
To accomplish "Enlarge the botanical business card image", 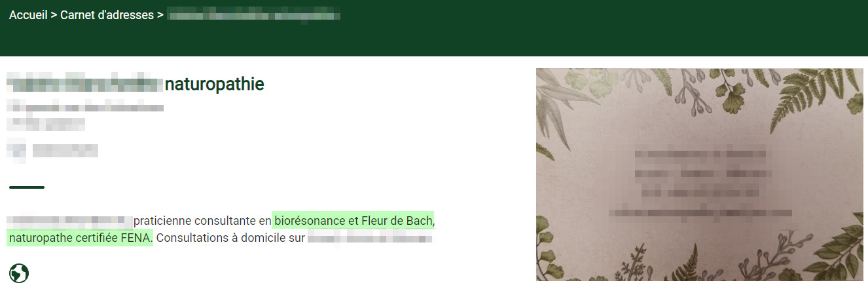I will [699, 175].
